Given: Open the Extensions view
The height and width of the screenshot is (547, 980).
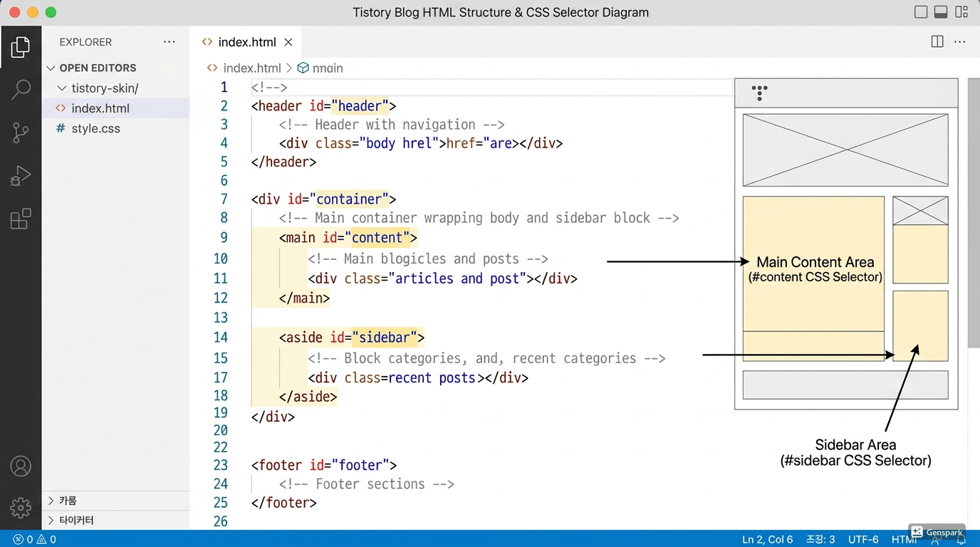Looking at the screenshot, I should point(21,219).
